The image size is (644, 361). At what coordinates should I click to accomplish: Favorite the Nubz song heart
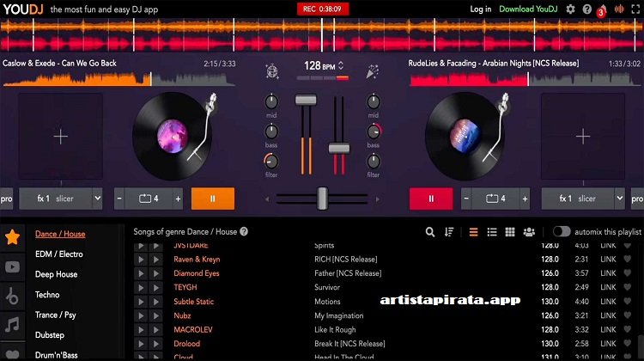627,315
